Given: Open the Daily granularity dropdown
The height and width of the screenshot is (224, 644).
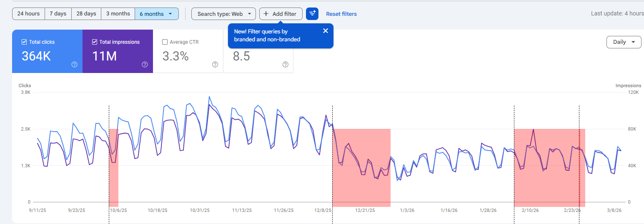Looking at the screenshot, I should [x=624, y=42].
